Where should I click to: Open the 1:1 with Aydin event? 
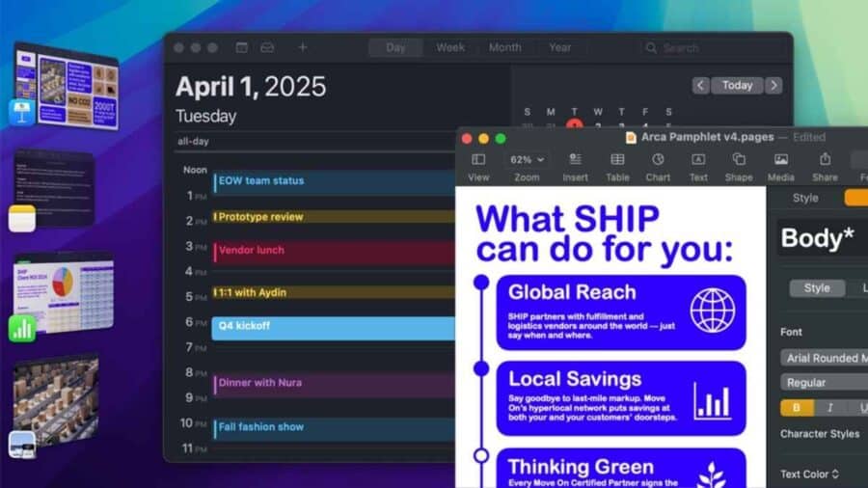point(334,292)
